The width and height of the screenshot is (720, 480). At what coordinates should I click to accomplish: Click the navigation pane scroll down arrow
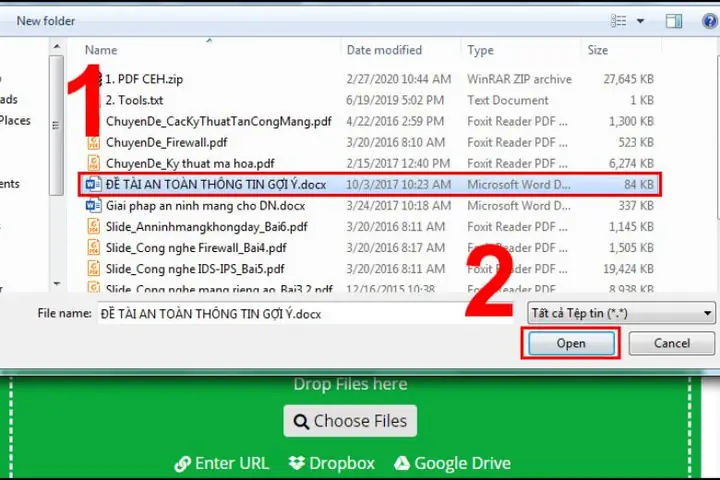(56, 284)
